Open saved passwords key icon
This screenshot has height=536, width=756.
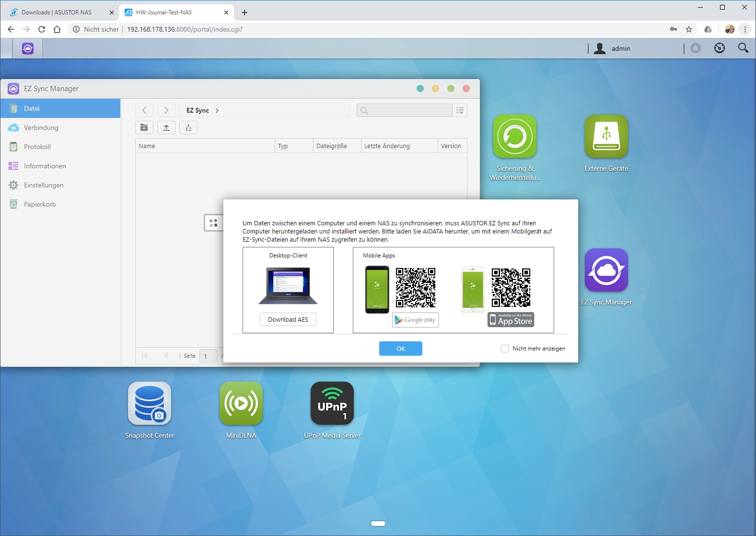pos(674,29)
